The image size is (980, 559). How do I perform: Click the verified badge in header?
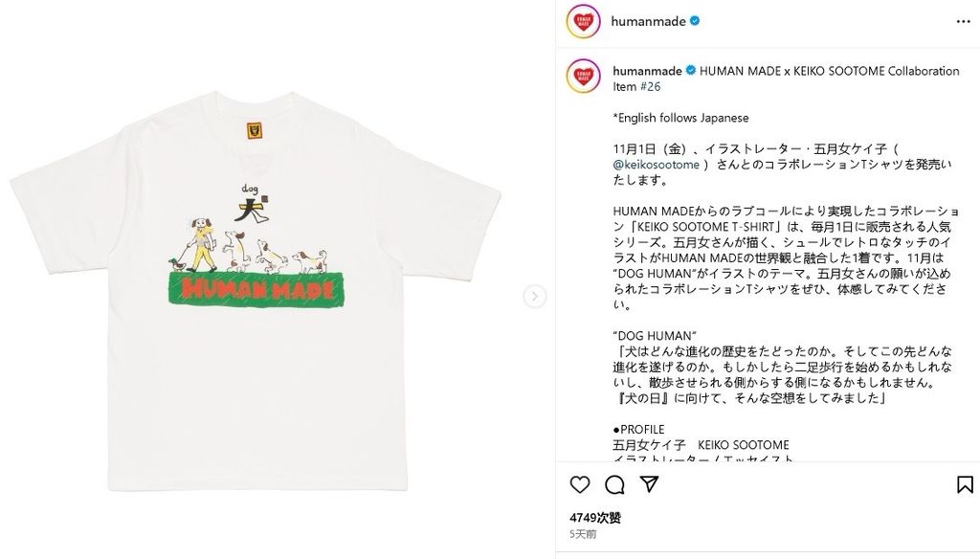click(695, 21)
